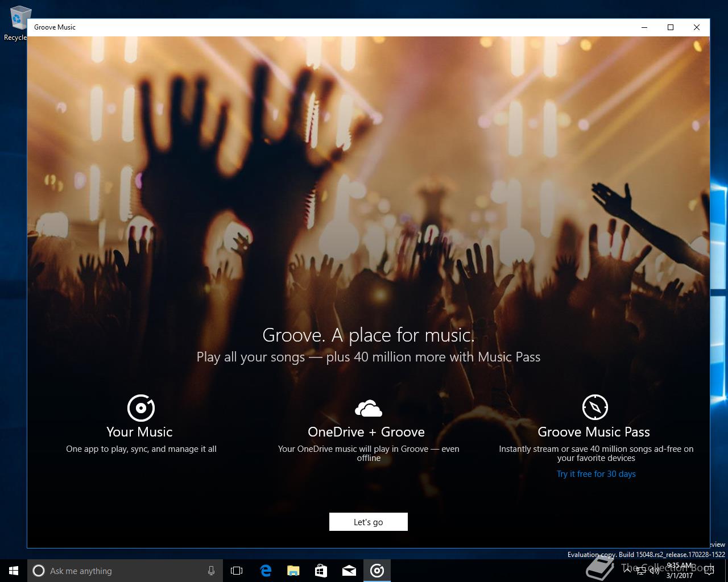The image size is (728, 582).
Task: Open the Windows Store taskbar icon
Action: click(321, 571)
